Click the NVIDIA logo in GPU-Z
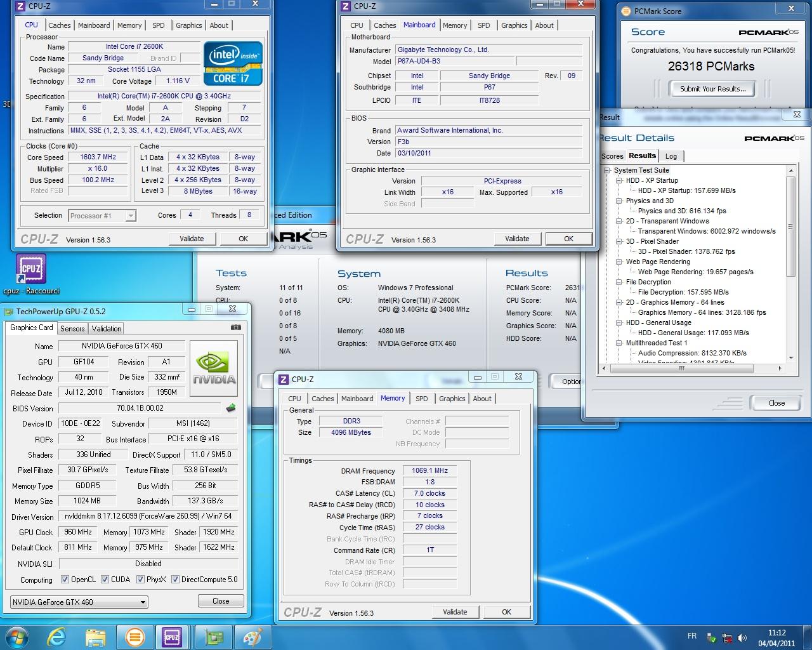This screenshot has height=650, width=812. (214, 368)
